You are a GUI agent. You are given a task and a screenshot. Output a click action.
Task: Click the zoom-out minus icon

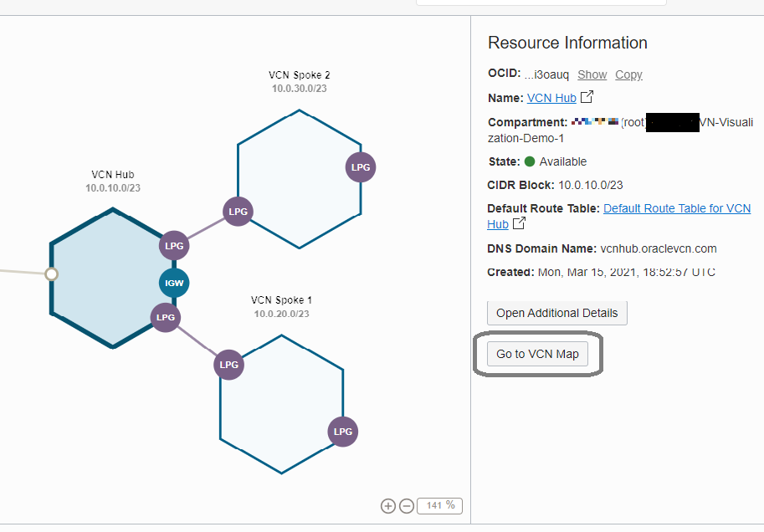click(406, 505)
